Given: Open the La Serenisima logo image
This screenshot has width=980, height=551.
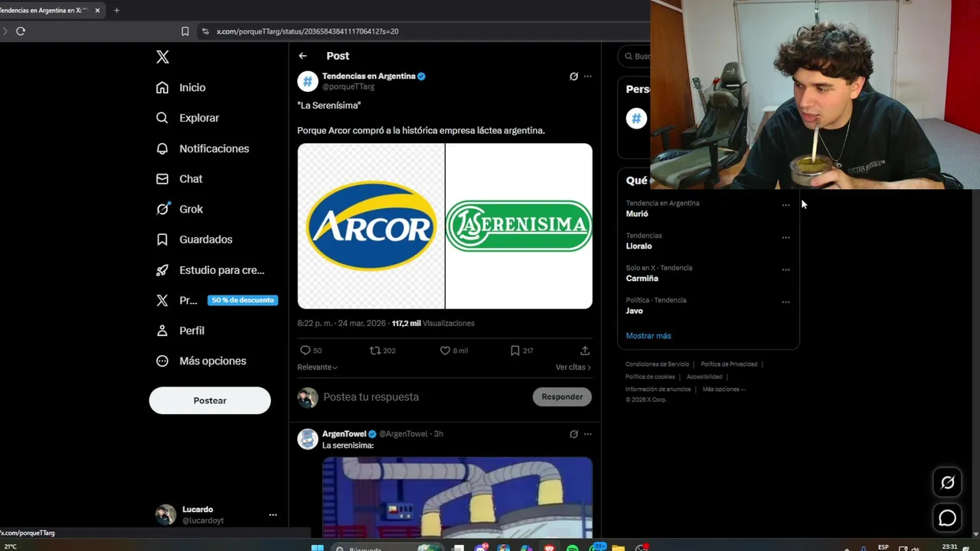Looking at the screenshot, I should [x=519, y=226].
